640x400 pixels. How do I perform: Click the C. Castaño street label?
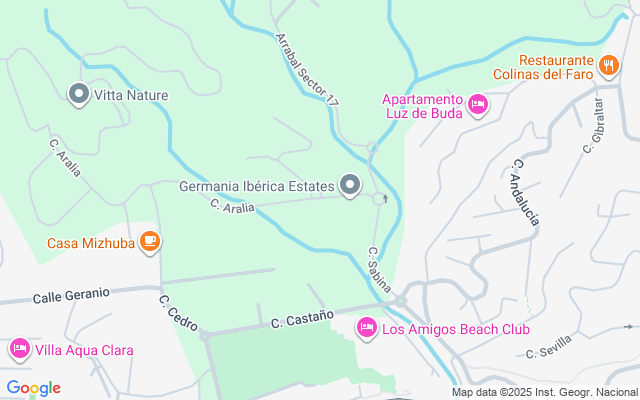tap(302, 318)
